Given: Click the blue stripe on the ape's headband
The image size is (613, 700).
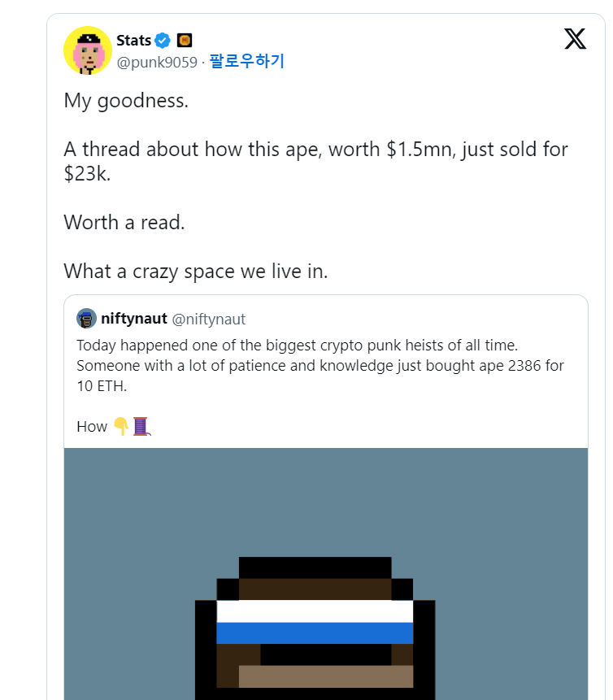Looking at the screenshot, I should click(x=315, y=633).
